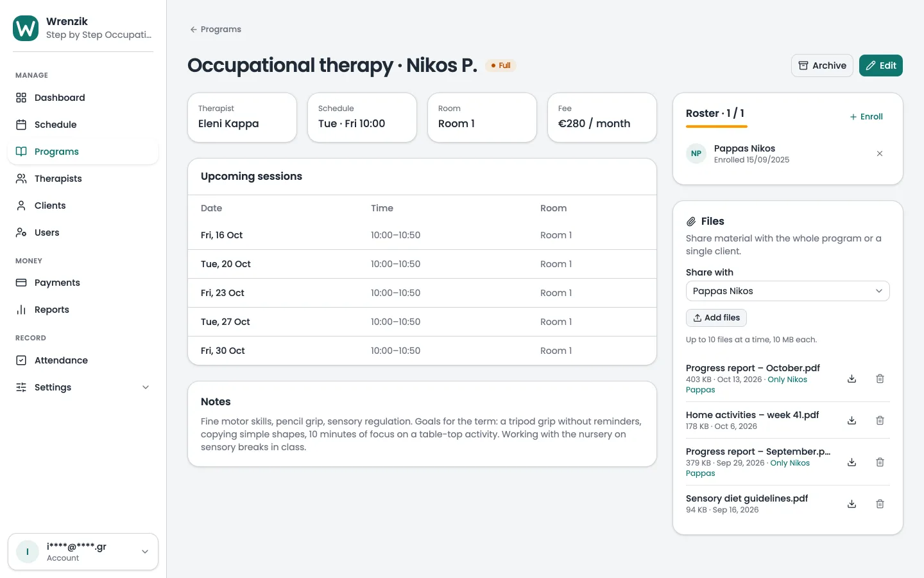Go back to Programs via breadcrumb
Viewport: 924px width, 578px height.
216,30
